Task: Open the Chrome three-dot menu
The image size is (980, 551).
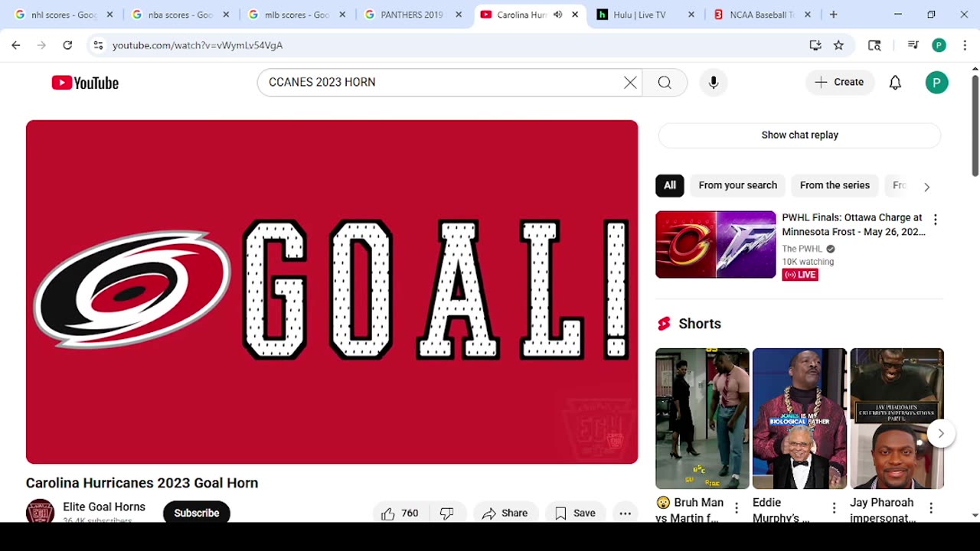Action: (x=965, y=45)
